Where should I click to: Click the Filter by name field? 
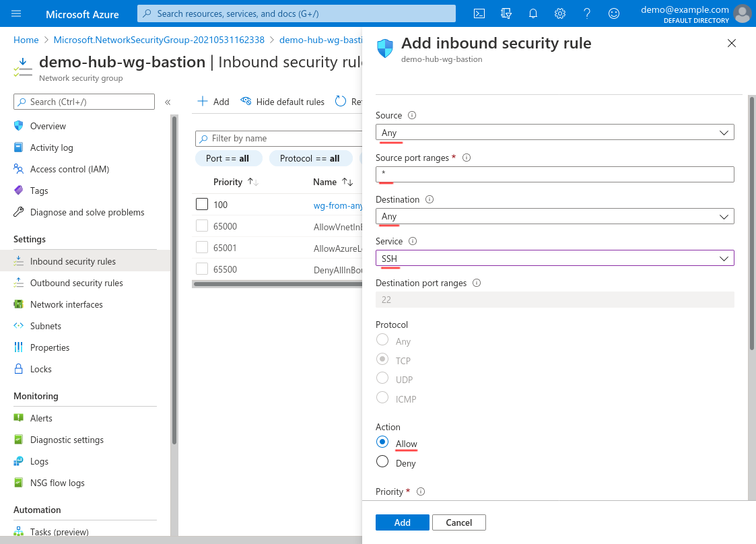pos(279,139)
